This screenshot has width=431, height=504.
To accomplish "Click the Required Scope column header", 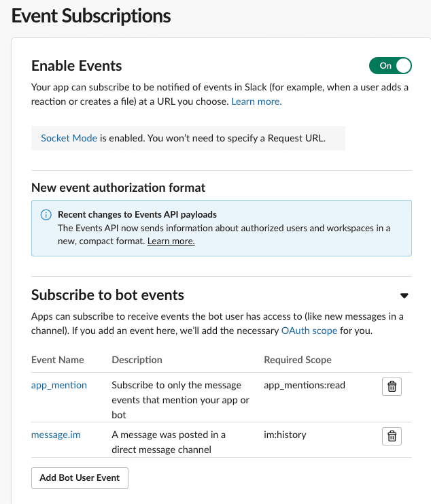I will 298,360.
